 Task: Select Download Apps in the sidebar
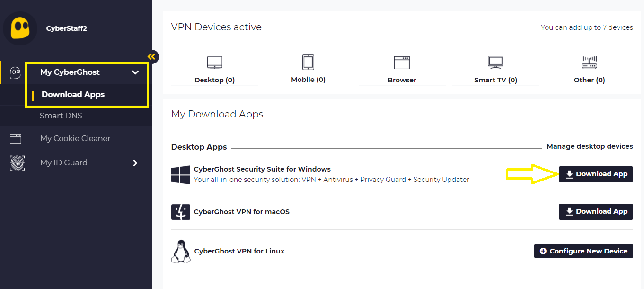73,94
